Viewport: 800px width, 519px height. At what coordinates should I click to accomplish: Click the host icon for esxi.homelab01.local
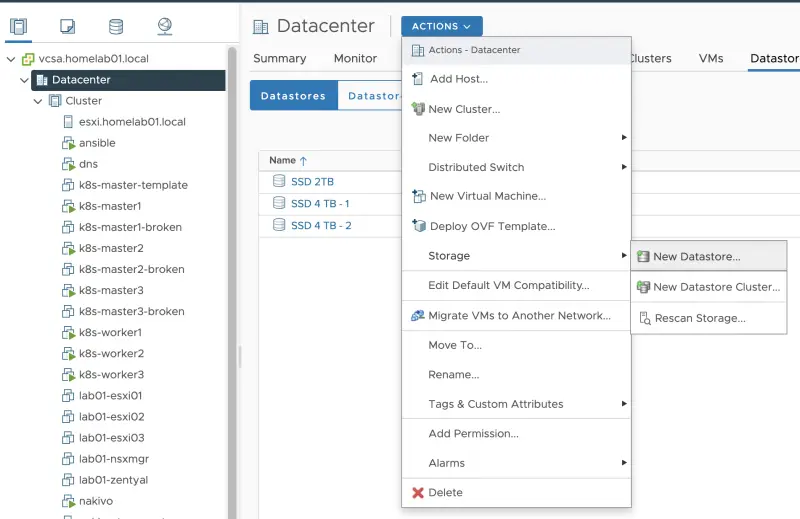point(68,121)
